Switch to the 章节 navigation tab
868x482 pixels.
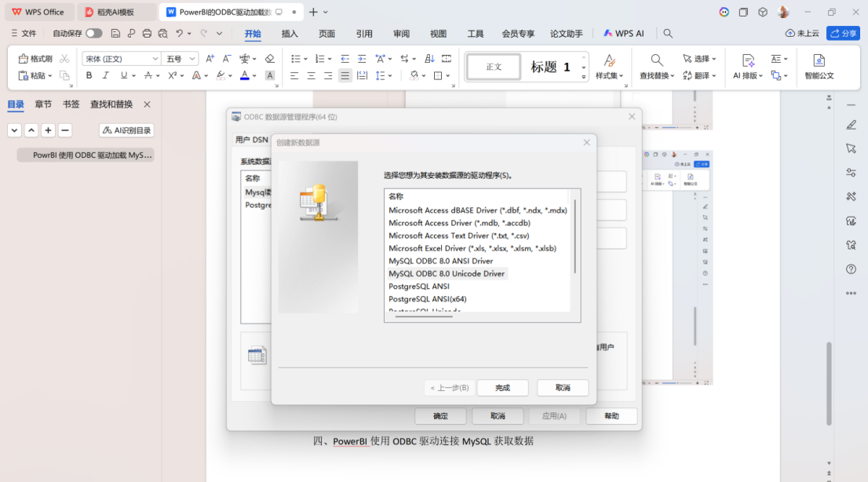click(43, 104)
